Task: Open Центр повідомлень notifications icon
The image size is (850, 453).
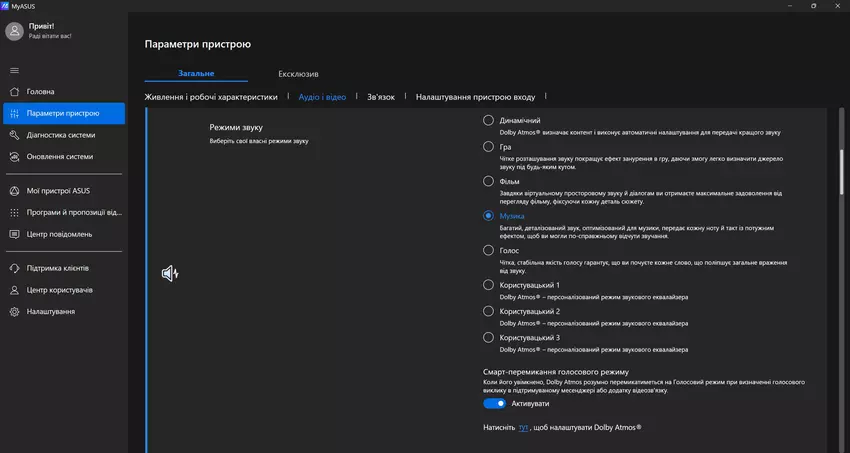Action: pyautogui.click(x=14, y=234)
